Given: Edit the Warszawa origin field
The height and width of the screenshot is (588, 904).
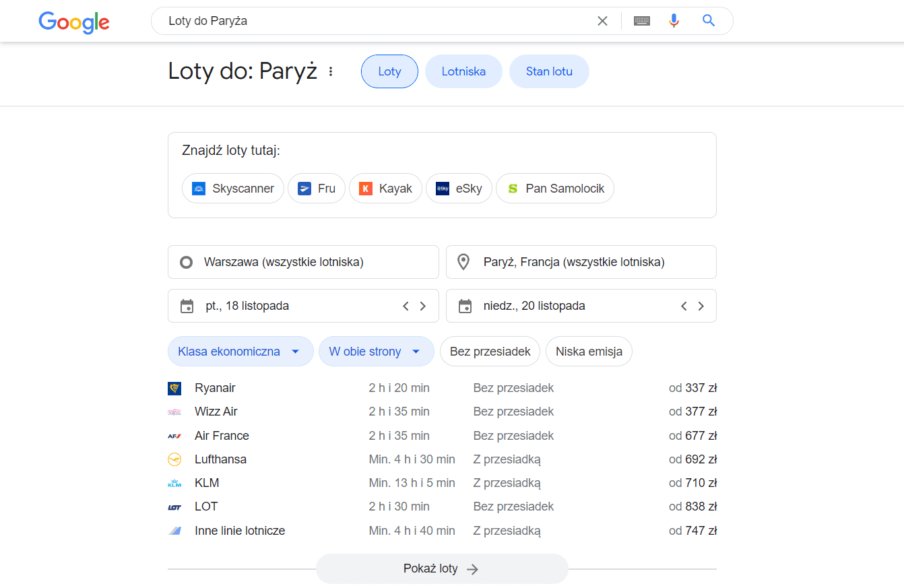Looking at the screenshot, I should click(x=303, y=262).
